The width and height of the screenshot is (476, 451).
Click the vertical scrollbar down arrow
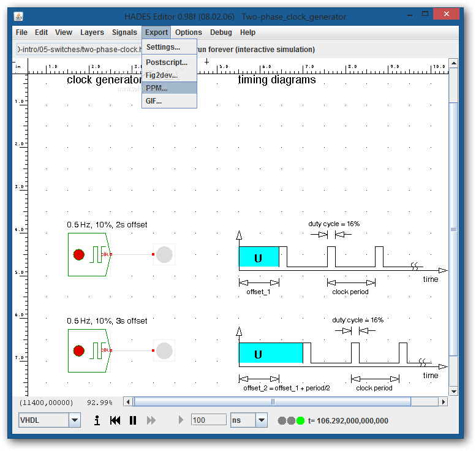tap(453, 391)
